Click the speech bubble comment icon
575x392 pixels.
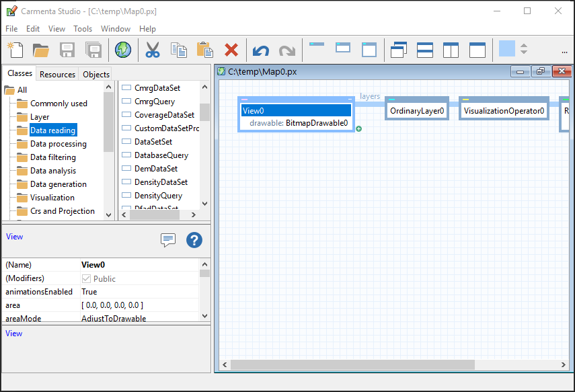(x=168, y=240)
